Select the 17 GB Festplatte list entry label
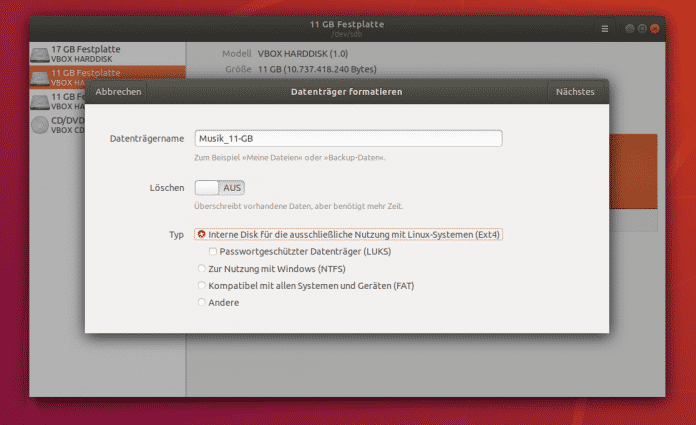 85,50
